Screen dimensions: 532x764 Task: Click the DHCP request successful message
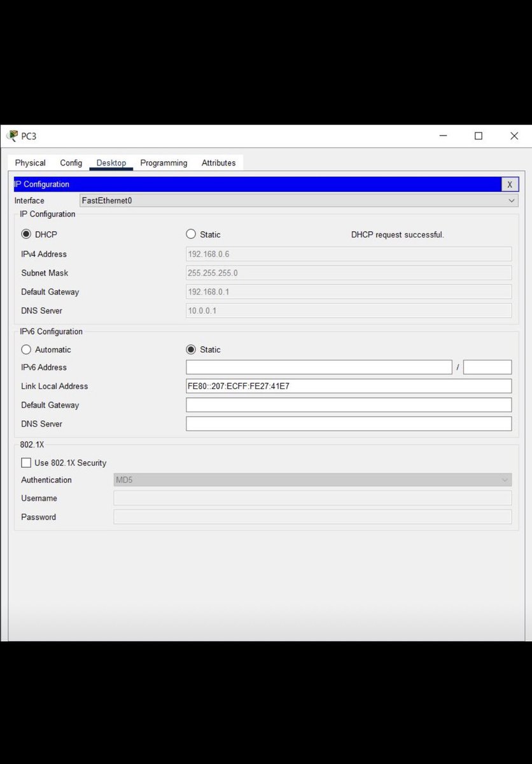pos(398,235)
